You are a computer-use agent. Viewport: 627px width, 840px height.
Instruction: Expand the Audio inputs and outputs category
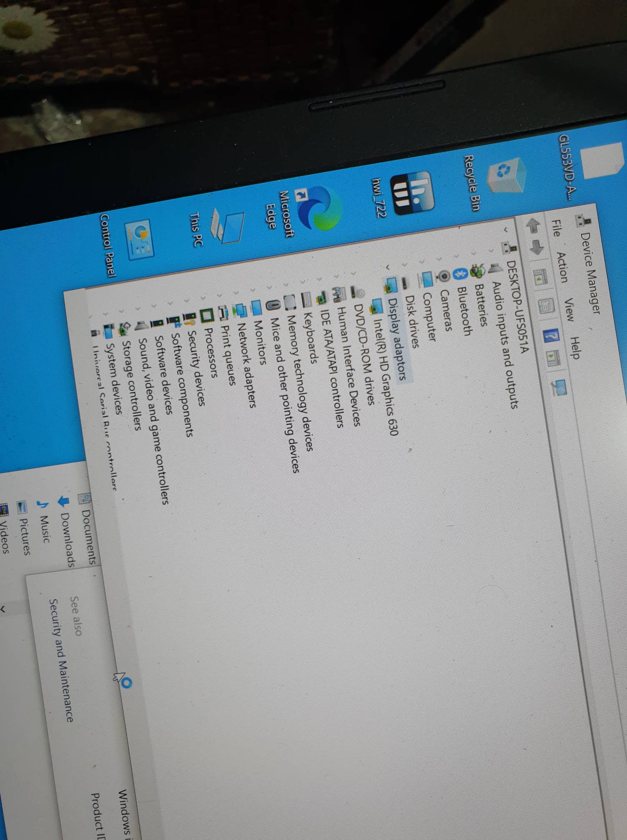492,251
